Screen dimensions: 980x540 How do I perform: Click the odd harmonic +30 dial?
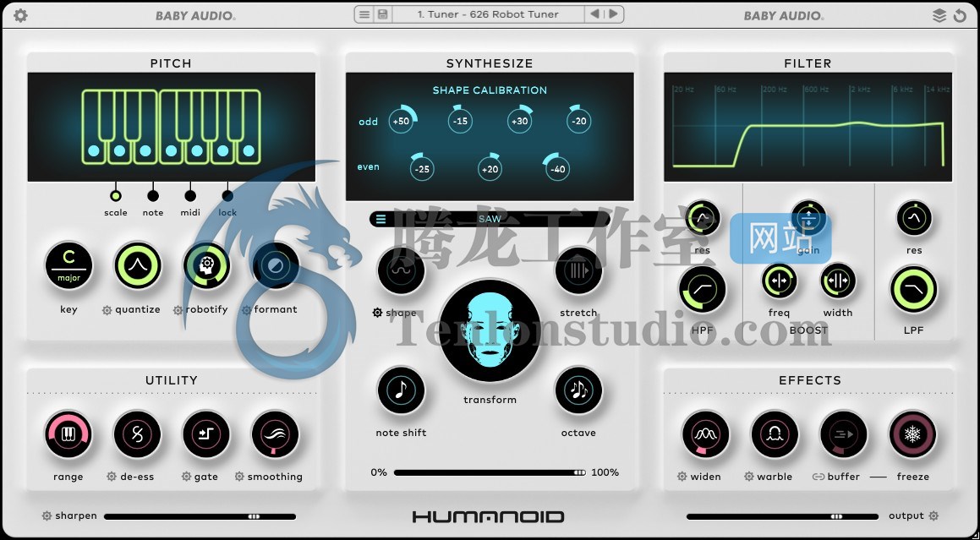[519, 121]
